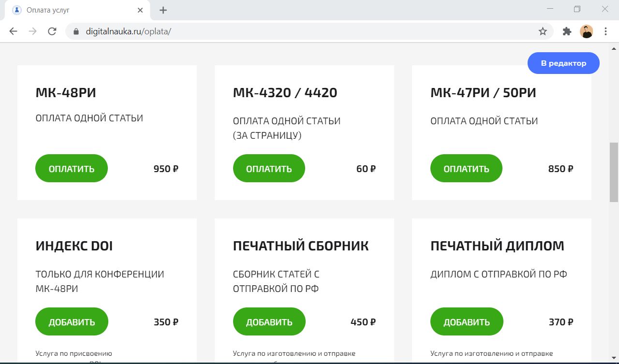Click the vertical scrollbar thumb
Viewport: 619px width, 364px height.
click(x=614, y=172)
